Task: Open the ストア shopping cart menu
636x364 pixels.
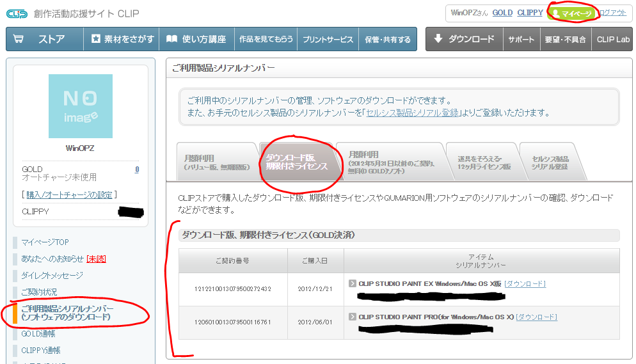Action: tap(45, 39)
